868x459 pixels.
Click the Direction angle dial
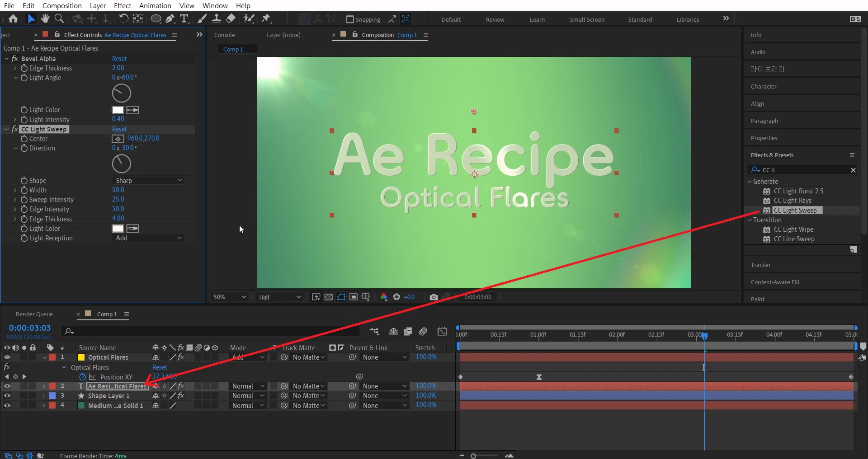pos(121,164)
